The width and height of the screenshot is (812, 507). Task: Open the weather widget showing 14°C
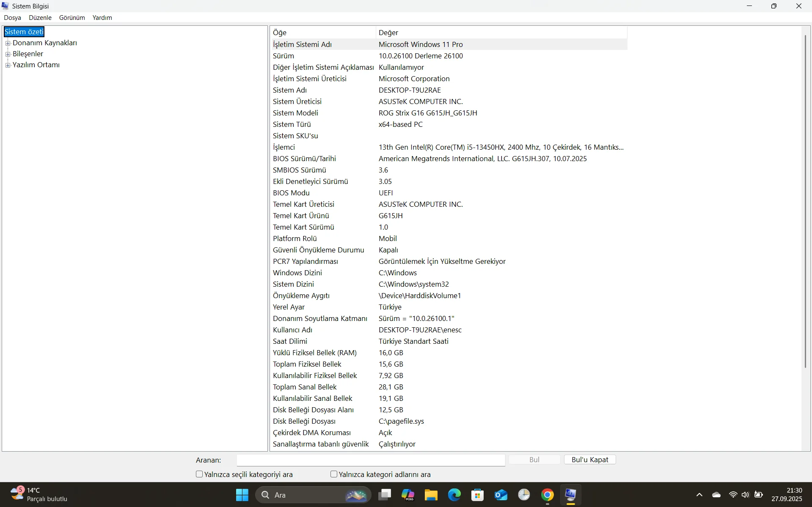pos(39,495)
